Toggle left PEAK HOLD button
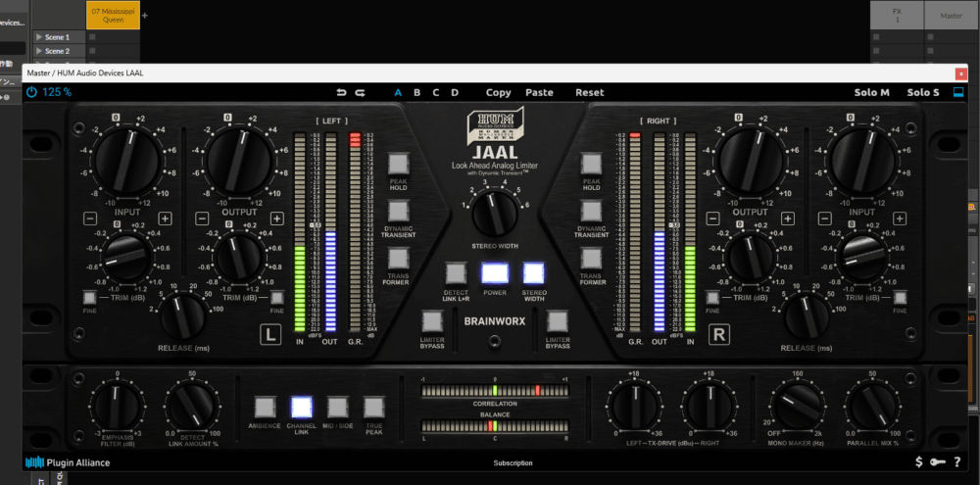 point(398,164)
